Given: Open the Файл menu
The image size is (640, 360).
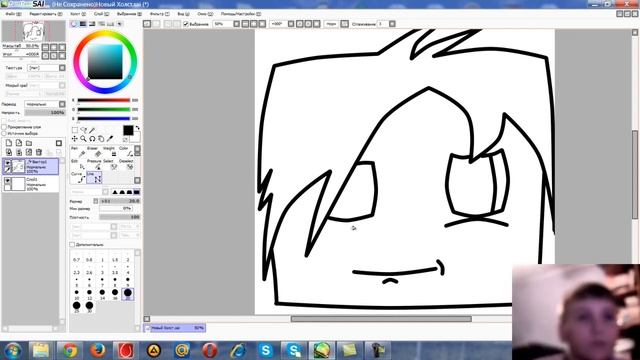Looking at the screenshot, I should tap(13, 14).
